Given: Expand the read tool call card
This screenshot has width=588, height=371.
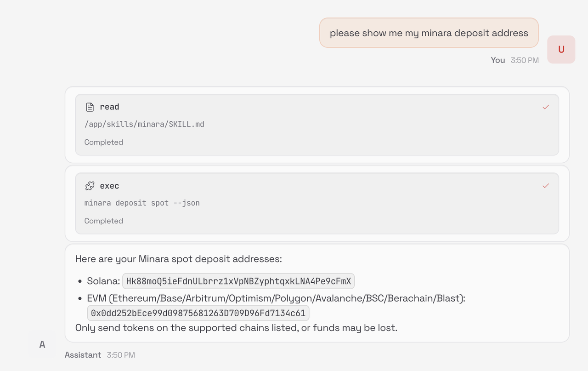Looking at the screenshot, I should [x=317, y=125].
